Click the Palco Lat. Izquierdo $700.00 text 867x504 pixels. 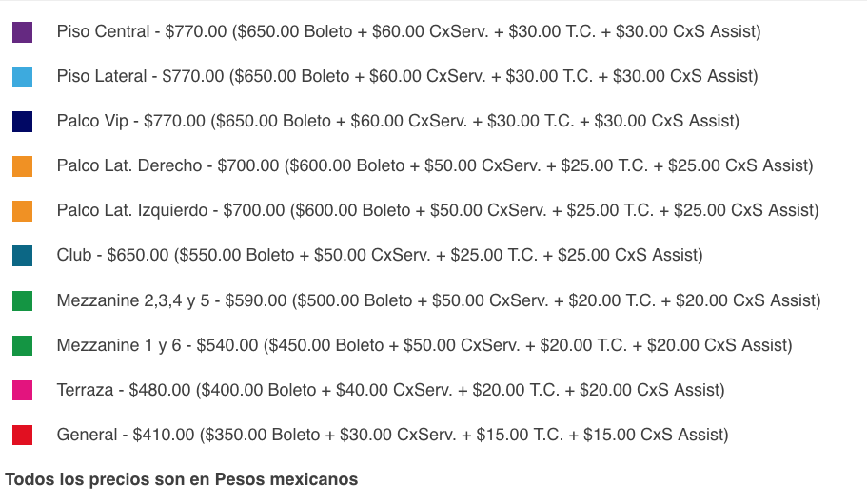click(x=438, y=210)
